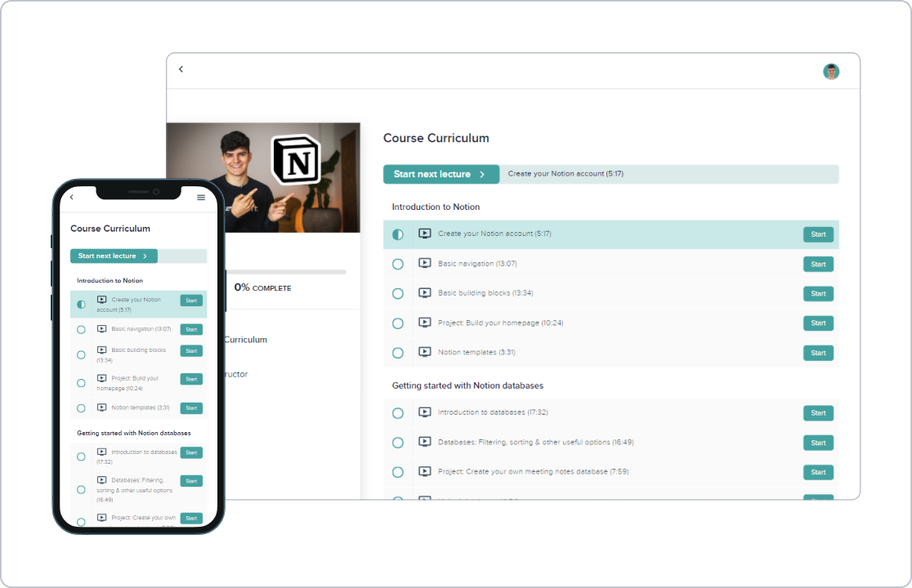Mark Databases: Filtering, sorting lecture complete on desktop
This screenshot has height=588, width=912.
coord(398,443)
